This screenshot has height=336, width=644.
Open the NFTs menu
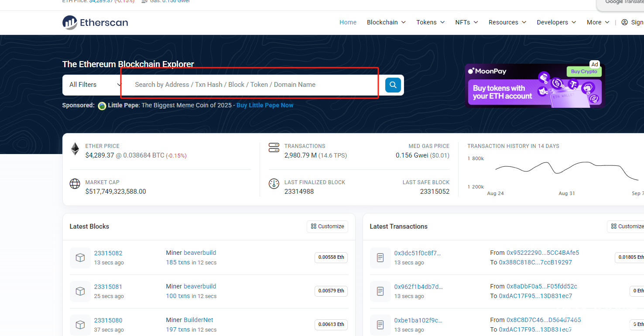(466, 22)
